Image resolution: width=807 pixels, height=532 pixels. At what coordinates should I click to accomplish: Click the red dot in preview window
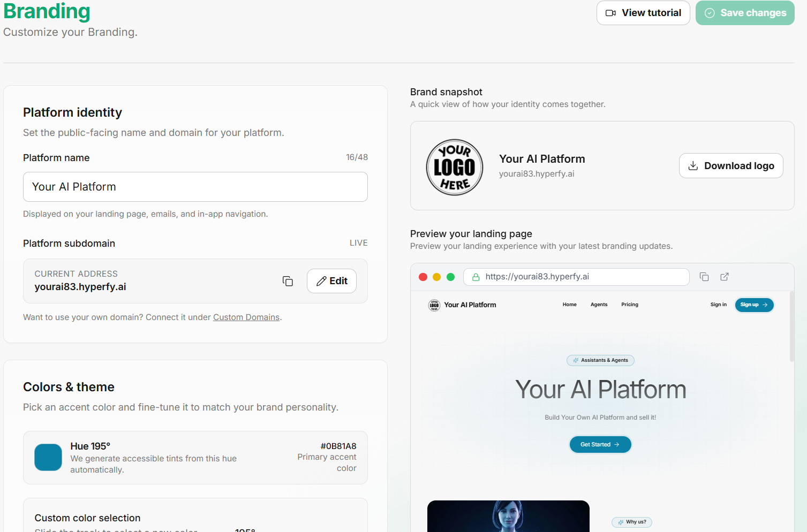tap(423, 277)
